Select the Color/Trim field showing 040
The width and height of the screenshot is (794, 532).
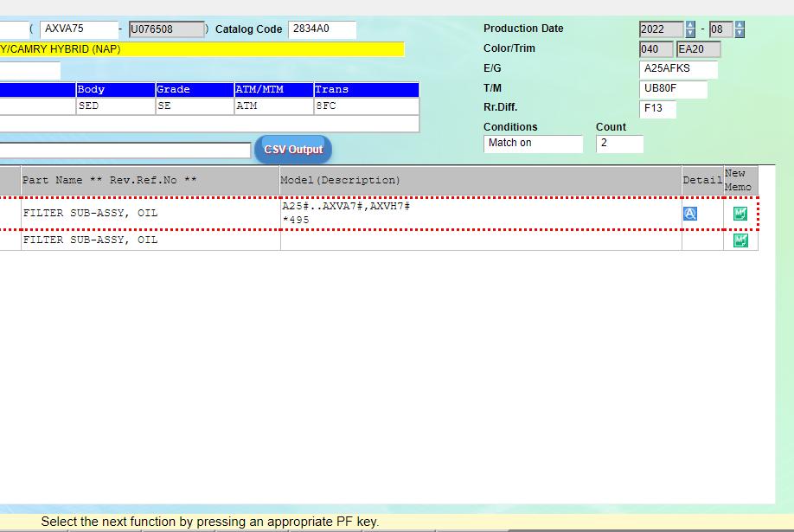(x=655, y=48)
